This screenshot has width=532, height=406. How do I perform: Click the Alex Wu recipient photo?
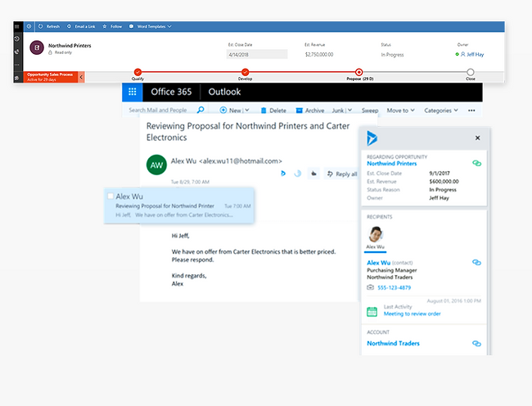point(376,234)
